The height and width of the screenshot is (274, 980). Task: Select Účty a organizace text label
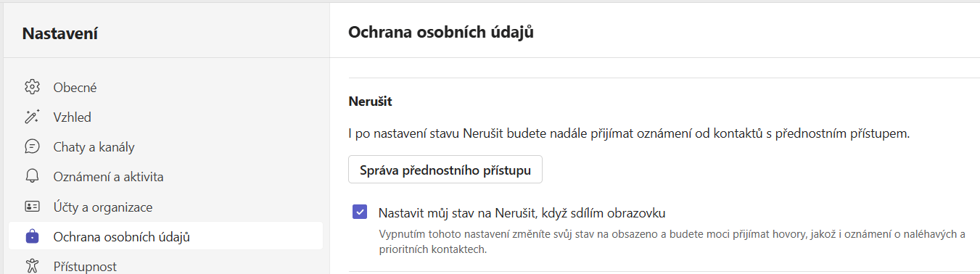click(x=103, y=207)
